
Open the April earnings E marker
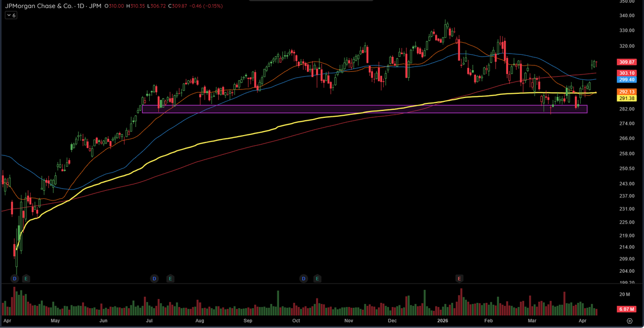click(26, 278)
